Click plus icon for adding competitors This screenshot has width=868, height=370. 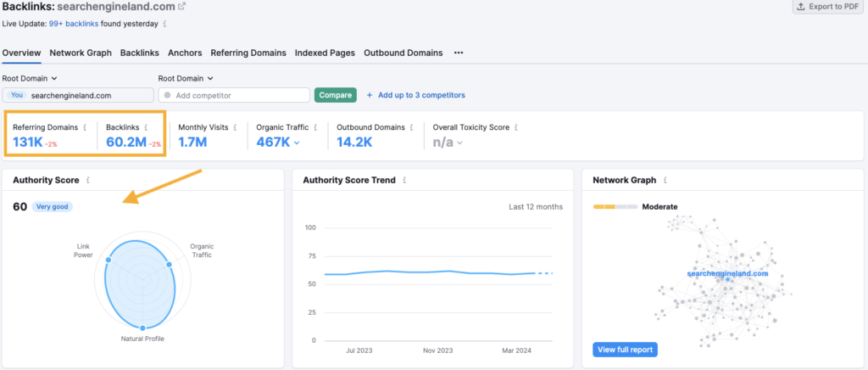[x=370, y=95]
